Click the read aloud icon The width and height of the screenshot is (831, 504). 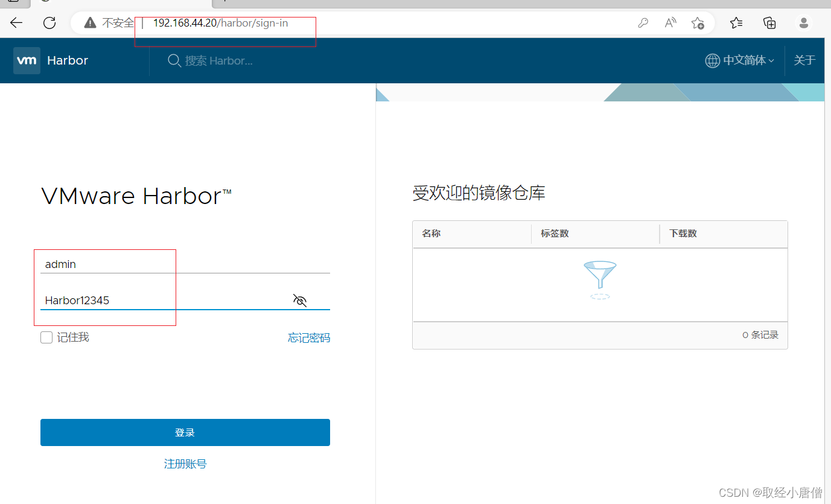pos(670,23)
